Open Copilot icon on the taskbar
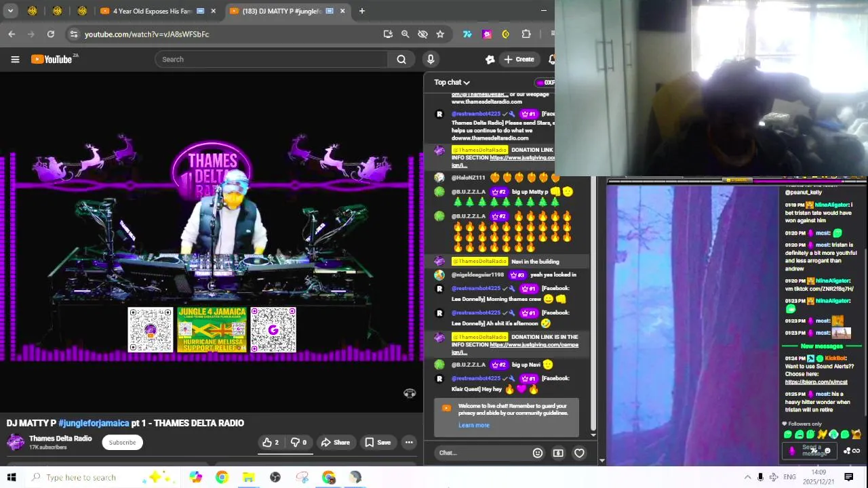Screen dimensions: 868x488 [x=195, y=477]
